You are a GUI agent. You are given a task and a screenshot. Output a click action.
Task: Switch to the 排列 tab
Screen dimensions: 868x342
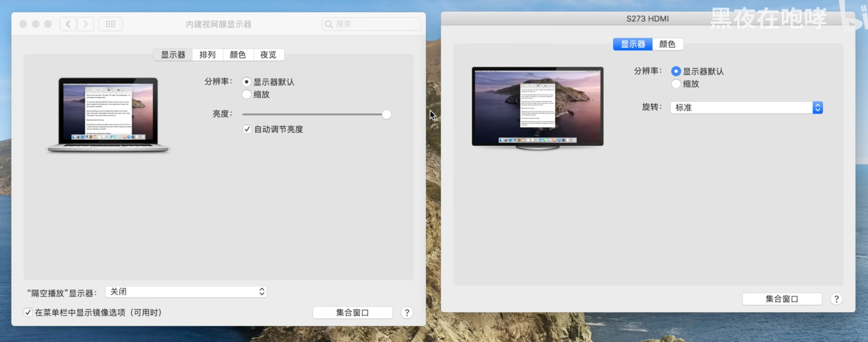[x=207, y=55]
